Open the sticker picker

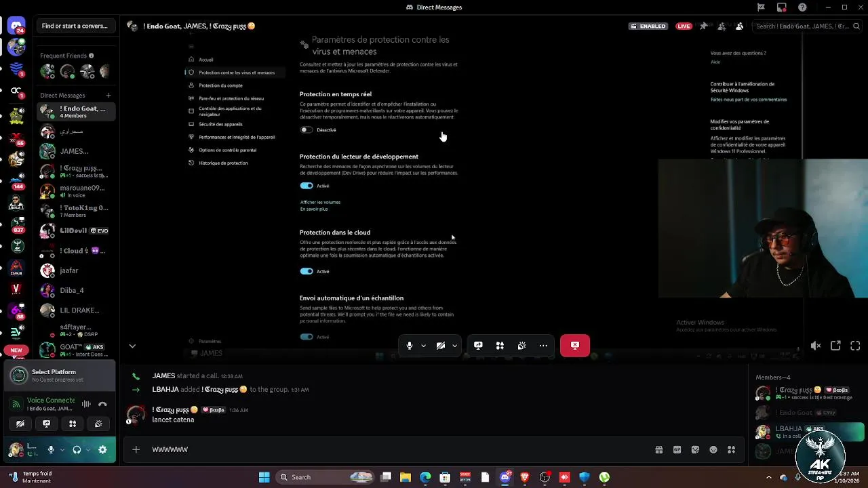695,449
